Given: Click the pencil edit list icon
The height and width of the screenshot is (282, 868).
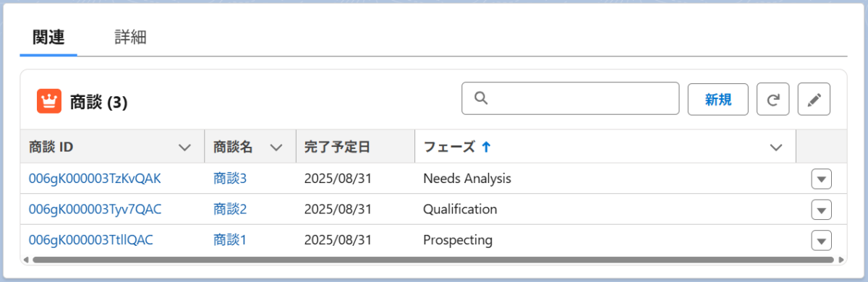Looking at the screenshot, I should point(814,99).
